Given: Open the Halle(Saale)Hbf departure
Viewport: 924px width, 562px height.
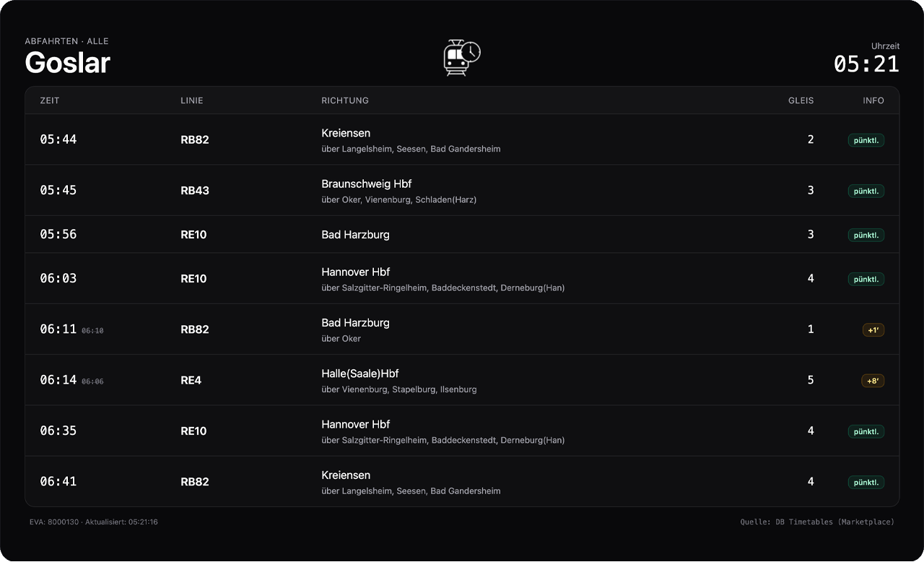Looking at the screenshot, I should pos(360,373).
